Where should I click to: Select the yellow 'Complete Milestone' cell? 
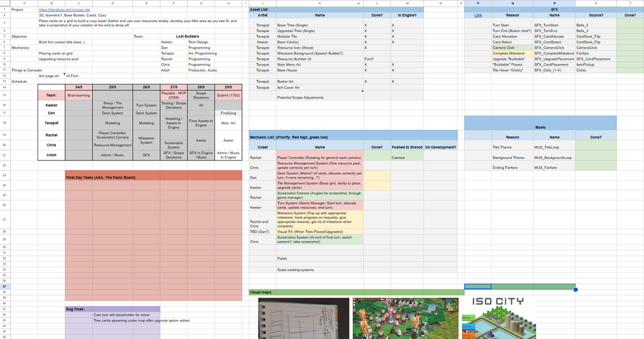tap(512, 53)
